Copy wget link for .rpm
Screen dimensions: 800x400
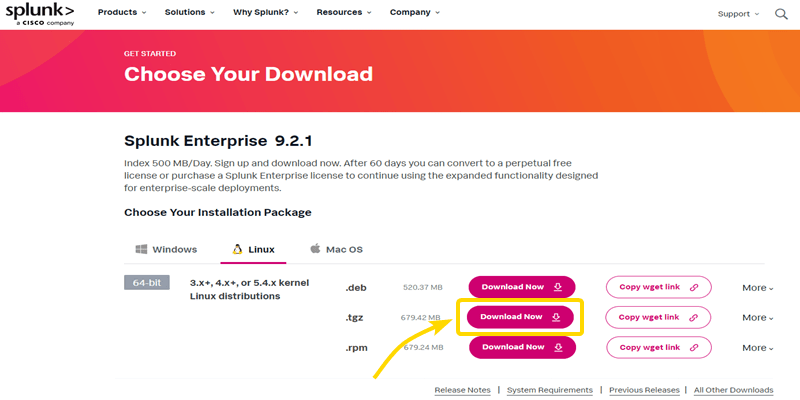tap(658, 347)
